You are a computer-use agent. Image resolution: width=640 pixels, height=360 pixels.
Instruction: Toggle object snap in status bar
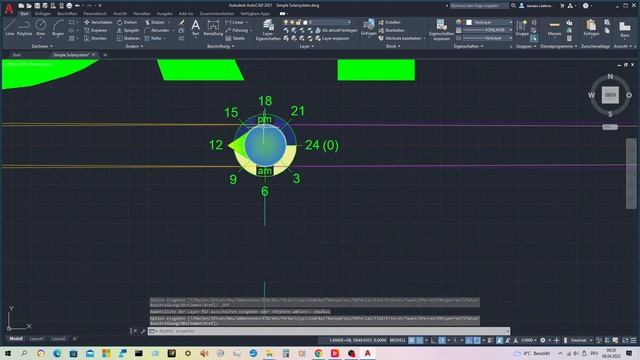click(477, 340)
